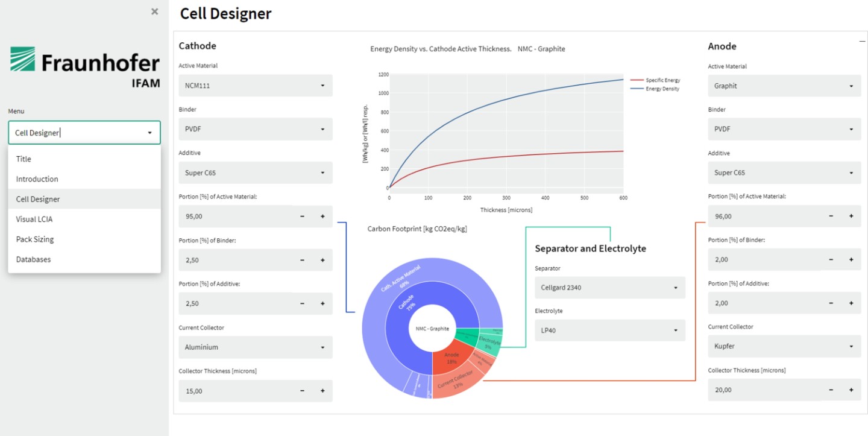Toggle Energy Density legend entry
The width and height of the screenshot is (868, 436).
pos(655,89)
